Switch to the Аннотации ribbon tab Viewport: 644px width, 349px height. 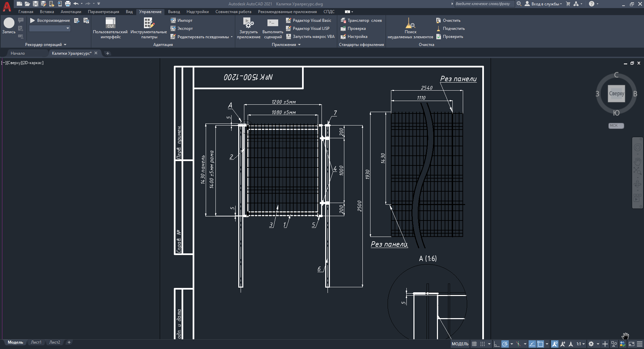[x=71, y=12]
